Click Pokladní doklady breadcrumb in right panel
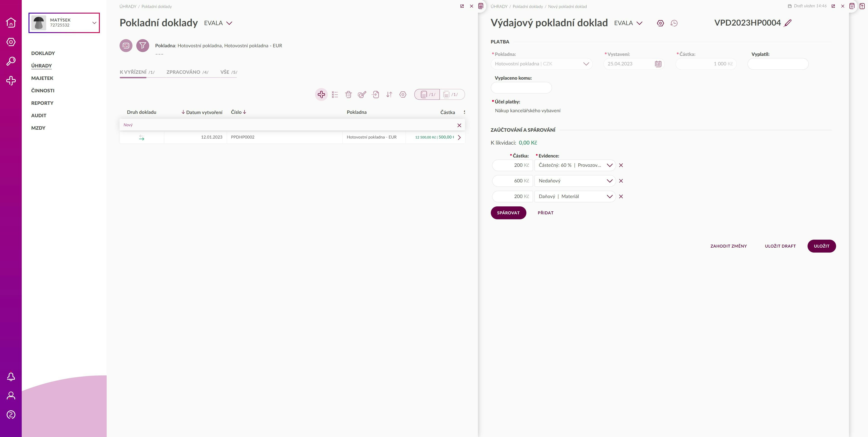This screenshot has width=868, height=437. [x=528, y=6]
